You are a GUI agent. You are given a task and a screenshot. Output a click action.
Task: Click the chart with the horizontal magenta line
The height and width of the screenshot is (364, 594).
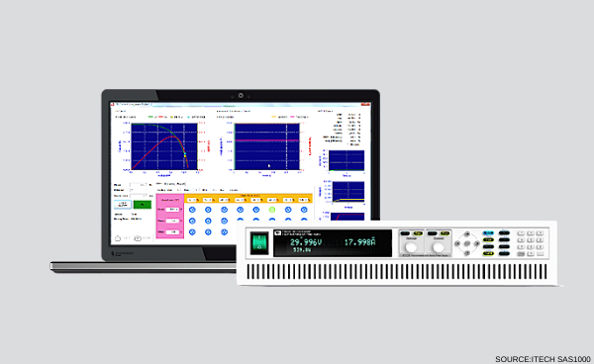tap(266, 146)
